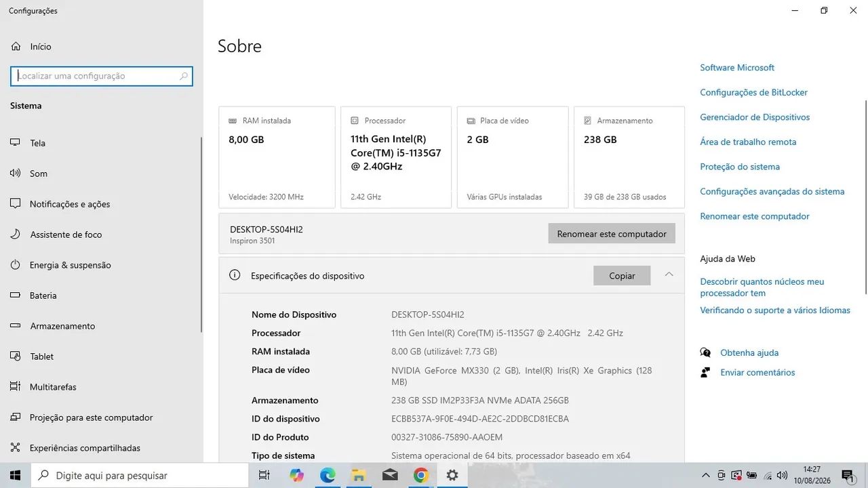Collapse Especificações do dispositivo section
Image resolution: width=868 pixels, height=488 pixels.
(669, 274)
